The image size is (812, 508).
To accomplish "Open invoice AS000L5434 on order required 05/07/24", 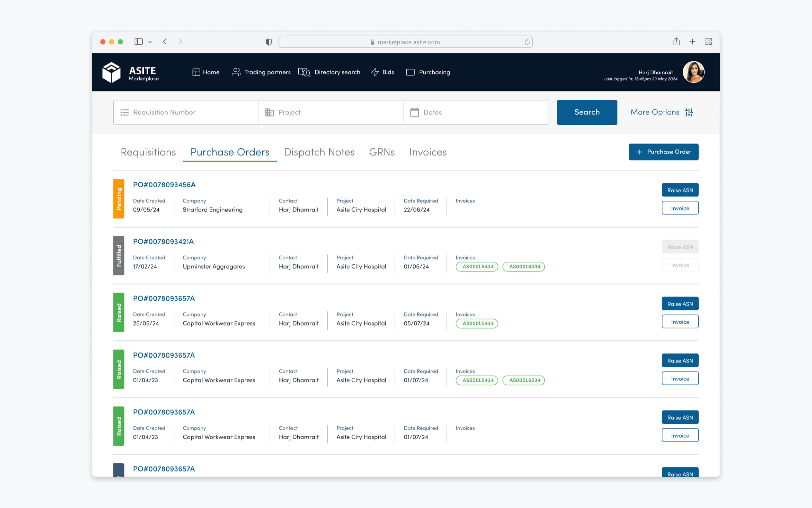I will [x=477, y=323].
